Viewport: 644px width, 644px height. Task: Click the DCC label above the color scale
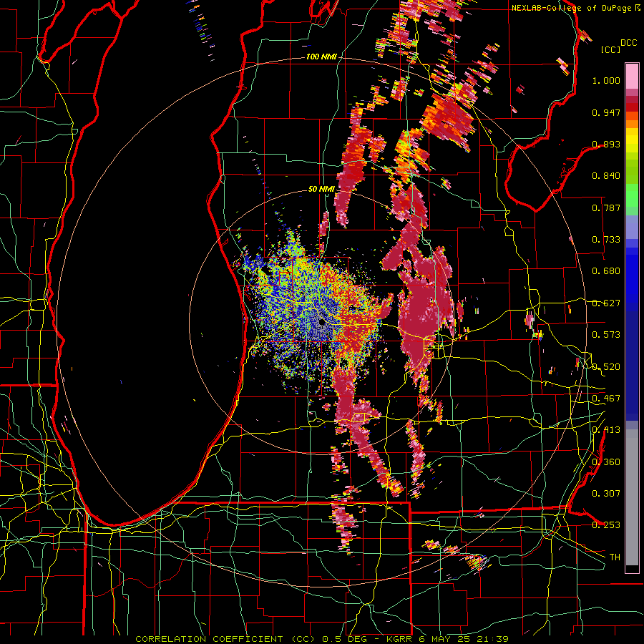tap(628, 42)
